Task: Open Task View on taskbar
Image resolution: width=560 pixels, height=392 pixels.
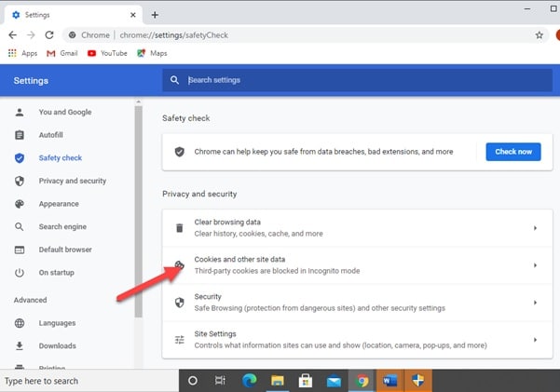Action: coord(220,381)
